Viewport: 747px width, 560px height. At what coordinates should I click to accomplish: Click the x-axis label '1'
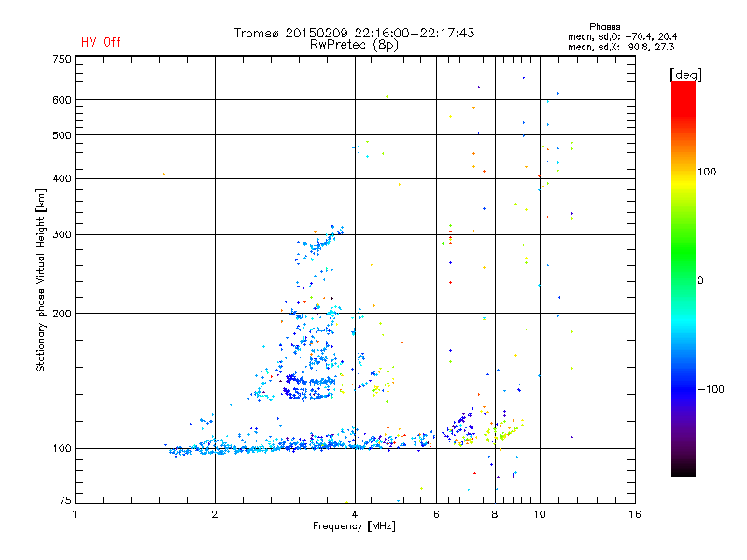[75, 514]
